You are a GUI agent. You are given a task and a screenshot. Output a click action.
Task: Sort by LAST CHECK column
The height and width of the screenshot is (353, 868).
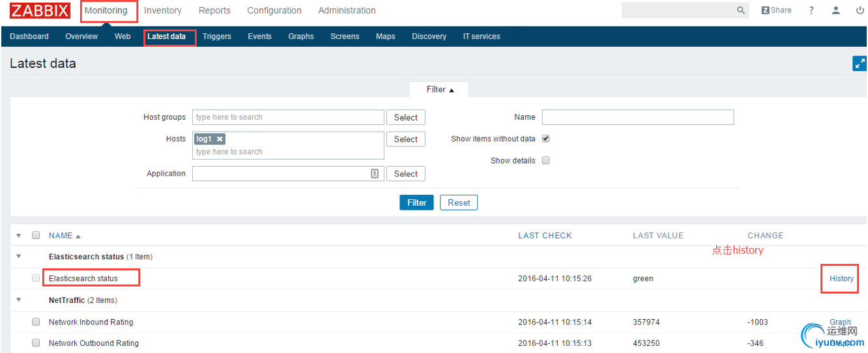coord(545,236)
